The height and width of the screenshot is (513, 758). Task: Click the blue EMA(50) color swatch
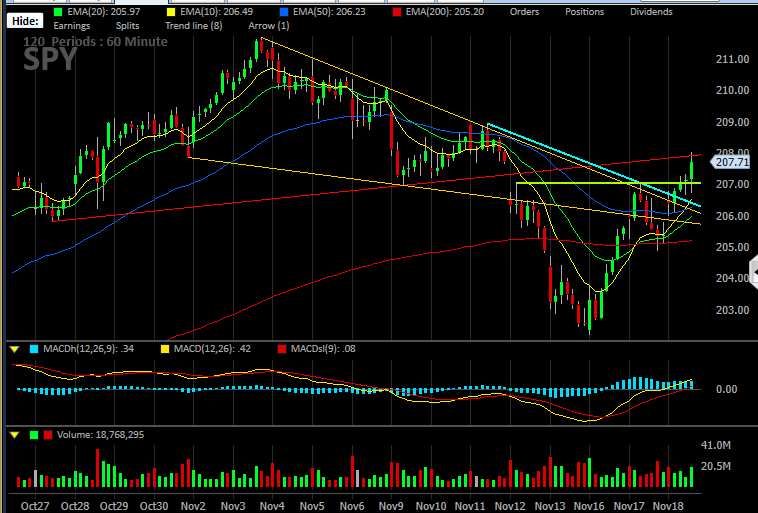284,12
